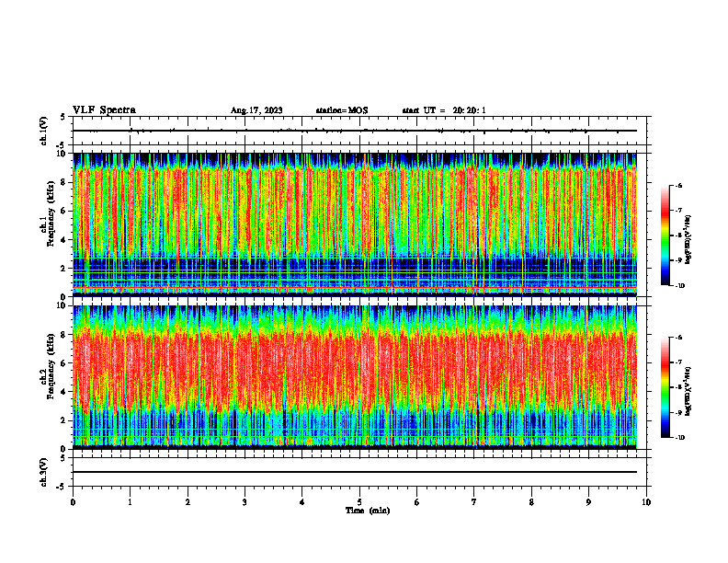The height and width of the screenshot is (563, 728).
Task: Click the ch.2 spectrogram color scale bar
Action: coord(665,387)
